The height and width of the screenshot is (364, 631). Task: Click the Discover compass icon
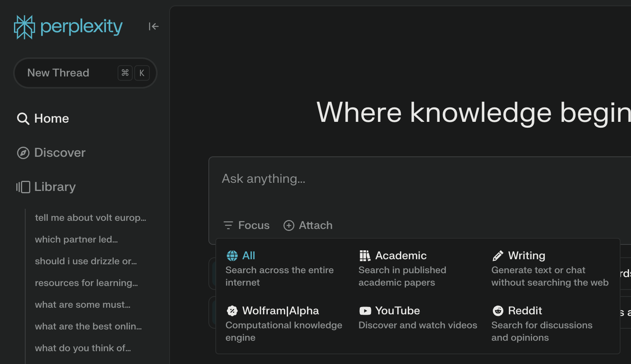pos(23,153)
